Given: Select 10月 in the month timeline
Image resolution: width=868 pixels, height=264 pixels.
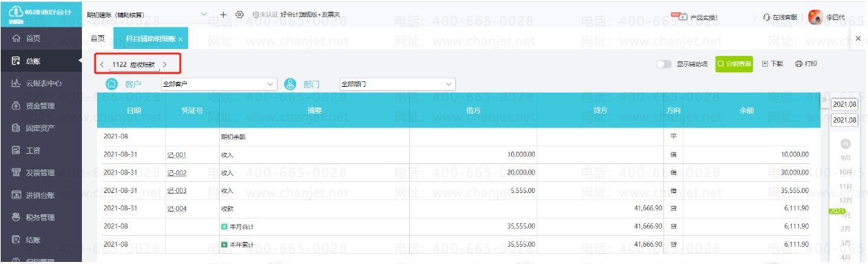Looking at the screenshot, I should [847, 172].
